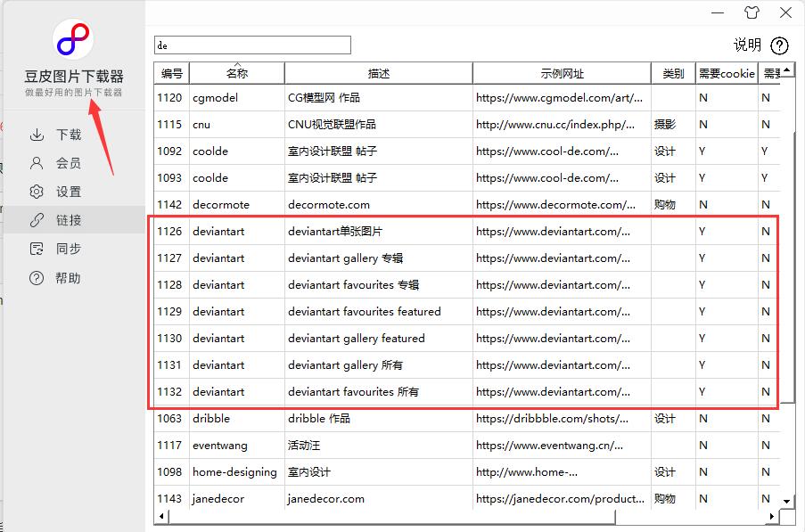Click the number cell 1063

pos(172,418)
